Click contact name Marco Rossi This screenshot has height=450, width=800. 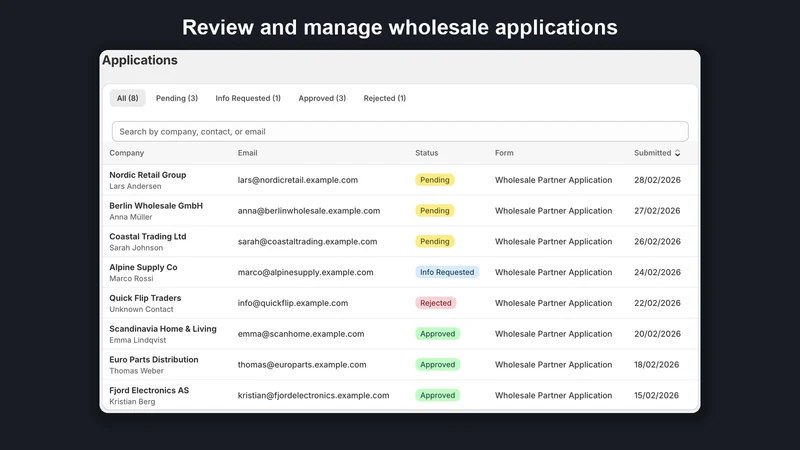(x=131, y=279)
